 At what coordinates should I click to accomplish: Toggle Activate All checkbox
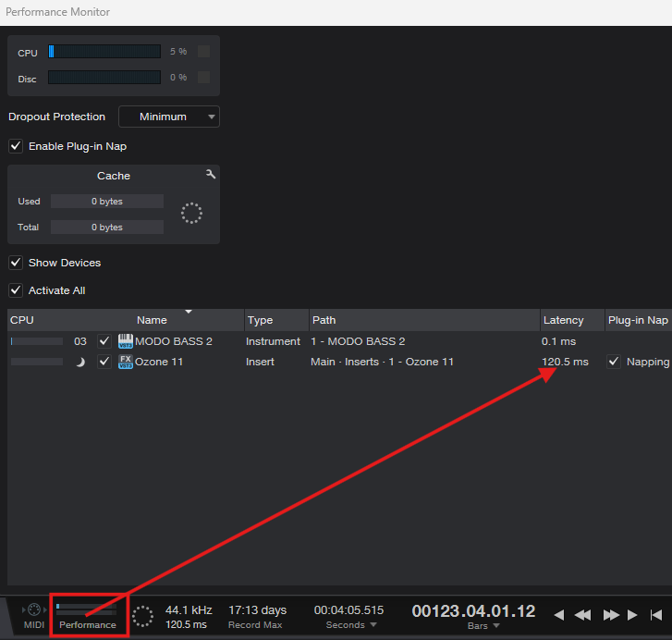click(16, 290)
